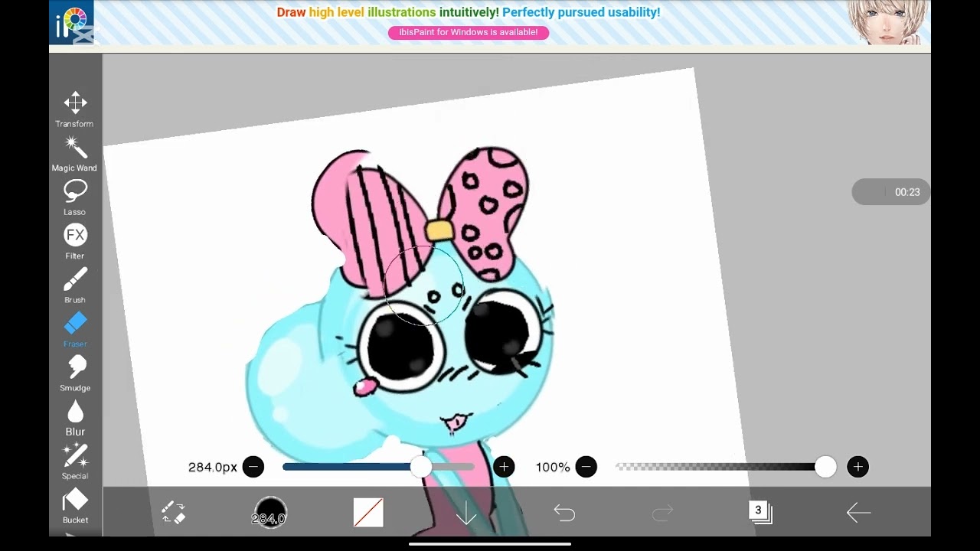
Task: Go back with the left arrow
Action: 858,513
